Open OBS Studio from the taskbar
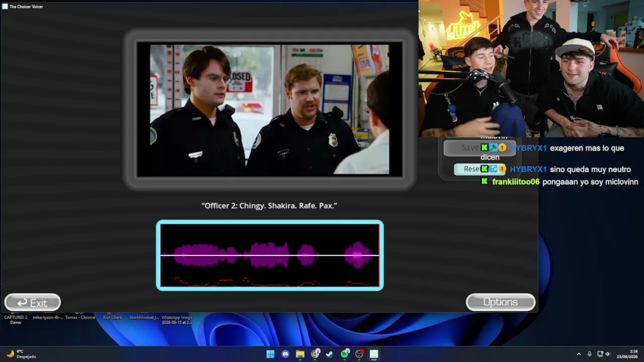 coord(359,354)
